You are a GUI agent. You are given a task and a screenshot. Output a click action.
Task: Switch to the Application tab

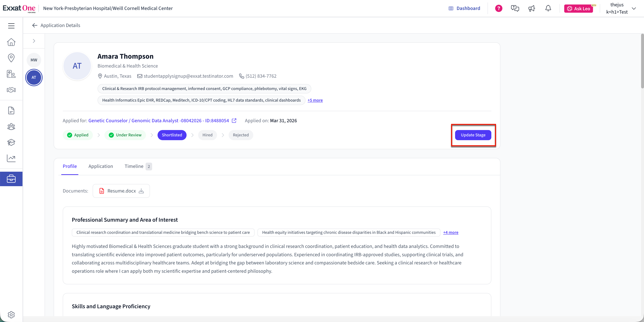100,166
